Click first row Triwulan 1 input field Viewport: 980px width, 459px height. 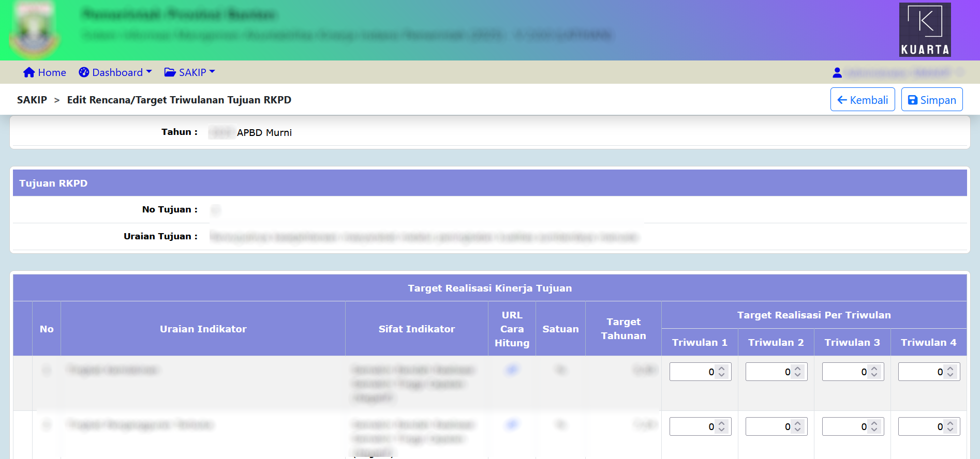pyautogui.click(x=692, y=372)
